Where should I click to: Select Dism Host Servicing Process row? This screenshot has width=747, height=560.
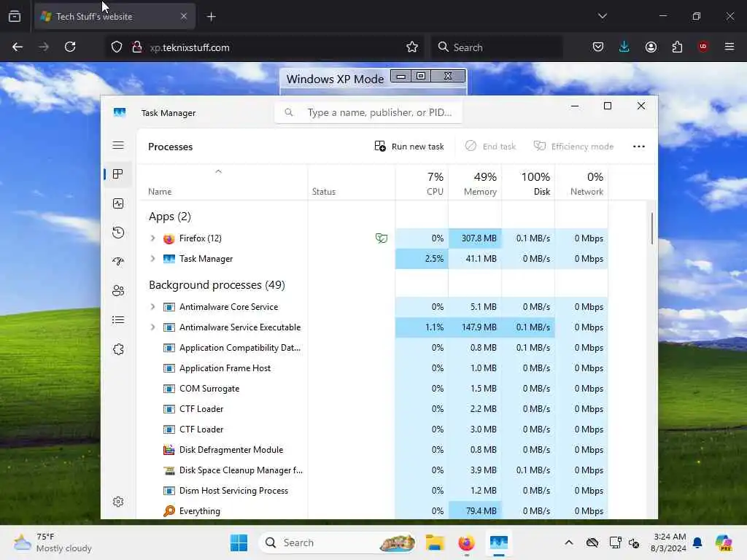click(x=373, y=491)
